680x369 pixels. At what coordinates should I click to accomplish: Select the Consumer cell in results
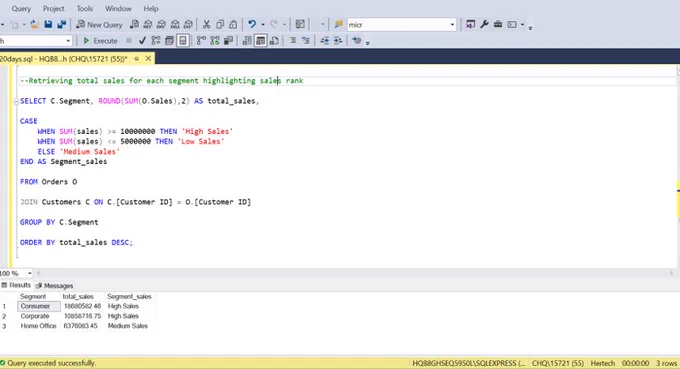(x=39, y=306)
